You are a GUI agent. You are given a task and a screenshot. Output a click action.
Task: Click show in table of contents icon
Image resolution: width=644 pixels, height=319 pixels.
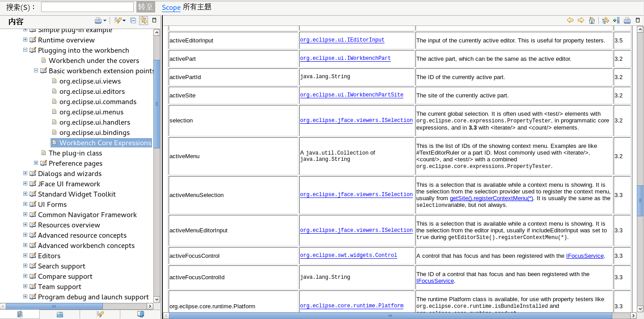606,20
